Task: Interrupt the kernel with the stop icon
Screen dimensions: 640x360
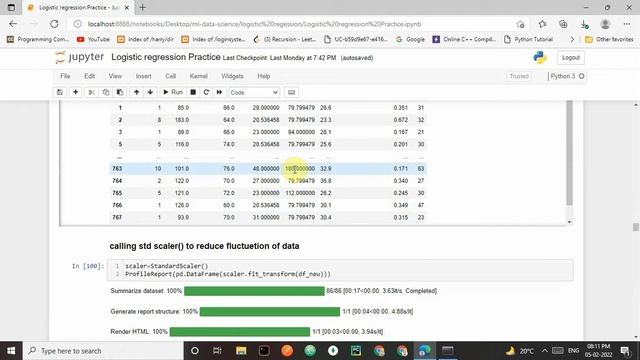Action: pos(193,92)
